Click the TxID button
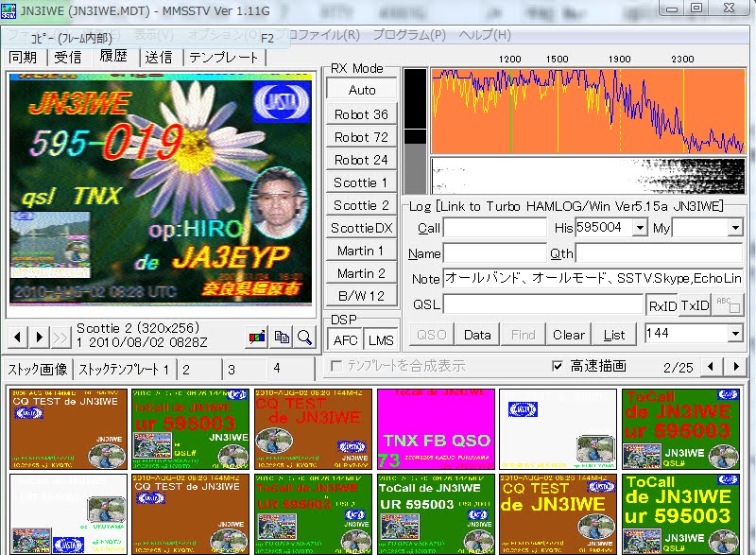 pos(695,305)
